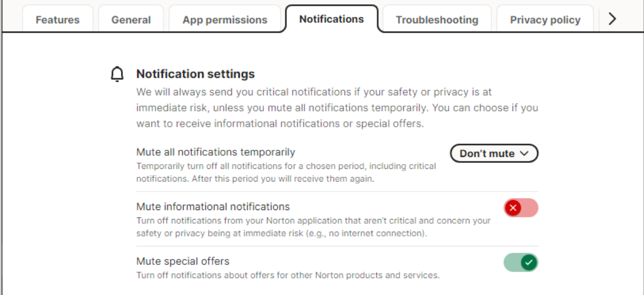Open the General tab

point(131,20)
